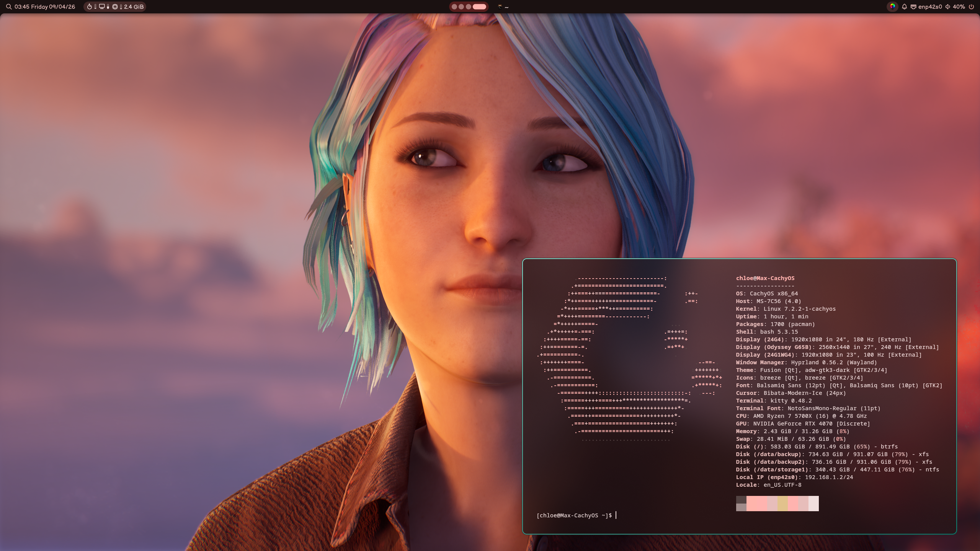Click the Cursor: Bibata-Modern-Ice line
Viewport: 980px width, 551px height.
click(791, 393)
